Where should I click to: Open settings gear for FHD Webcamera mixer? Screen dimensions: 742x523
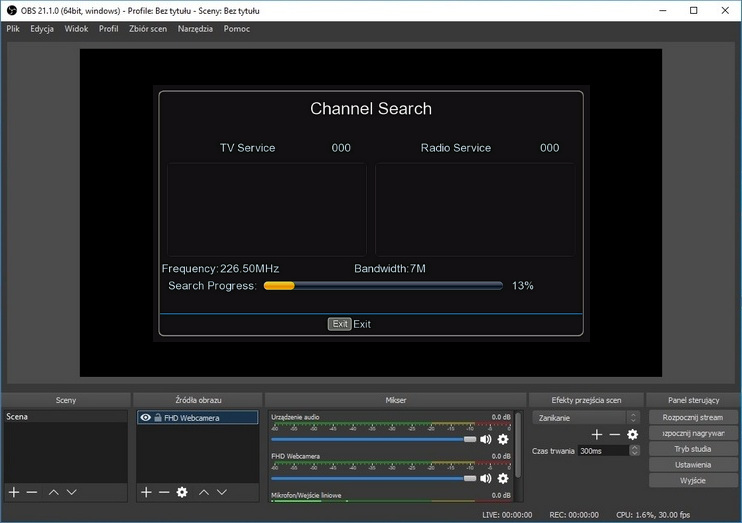(x=503, y=478)
